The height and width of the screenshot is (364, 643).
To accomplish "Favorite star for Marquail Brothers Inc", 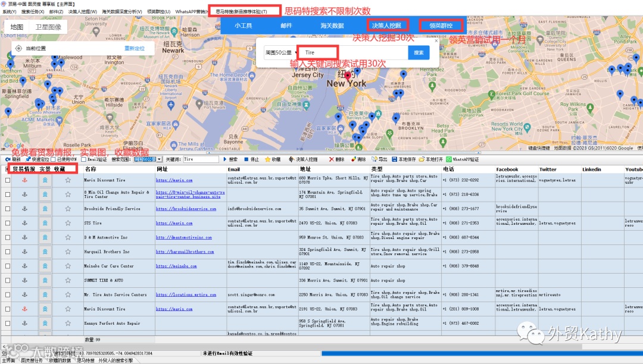I will pos(68,252).
